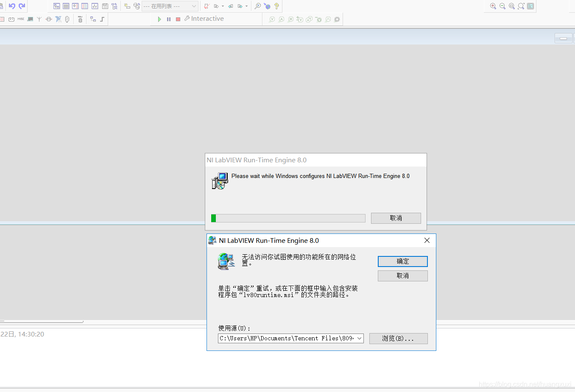
Task: Zoom in on the schematic
Action: point(493,6)
